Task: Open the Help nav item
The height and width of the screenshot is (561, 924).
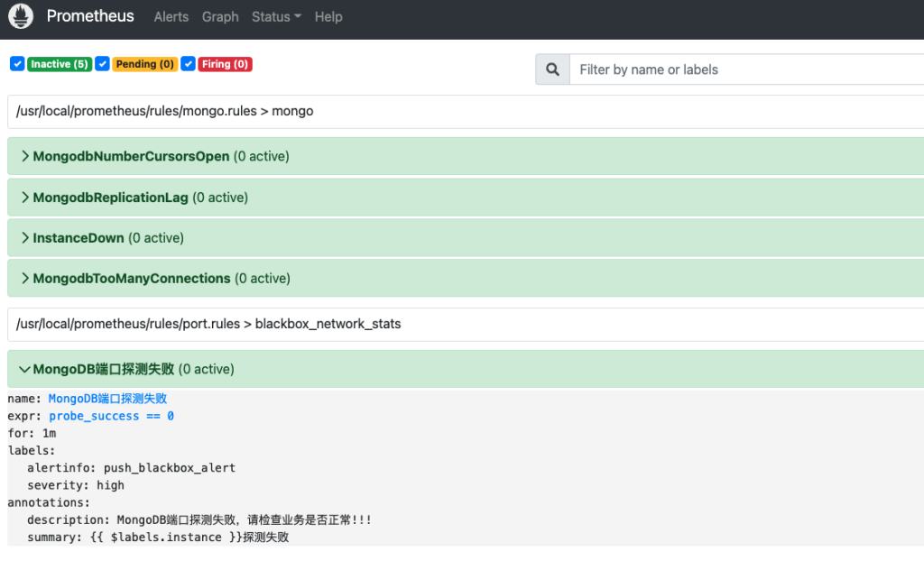Action: 328,17
